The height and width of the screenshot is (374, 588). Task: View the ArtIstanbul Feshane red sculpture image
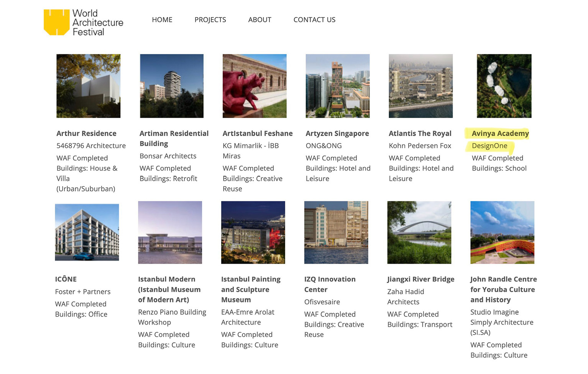coord(255,86)
